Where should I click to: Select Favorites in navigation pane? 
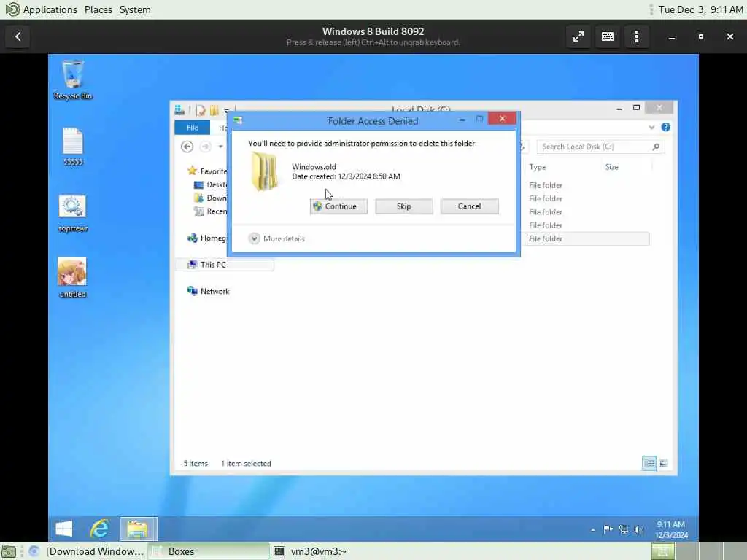pos(207,171)
